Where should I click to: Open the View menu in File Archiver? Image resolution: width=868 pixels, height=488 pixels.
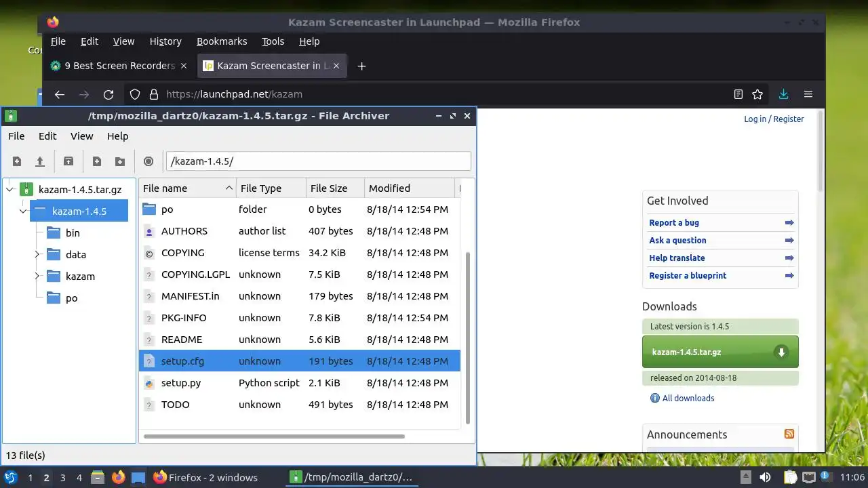coord(82,136)
